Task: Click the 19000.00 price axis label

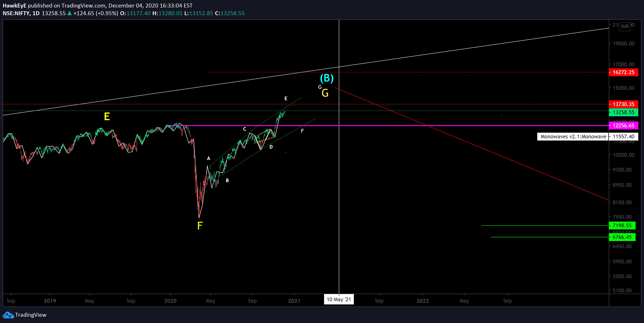Action: click(x=623, y=44)
